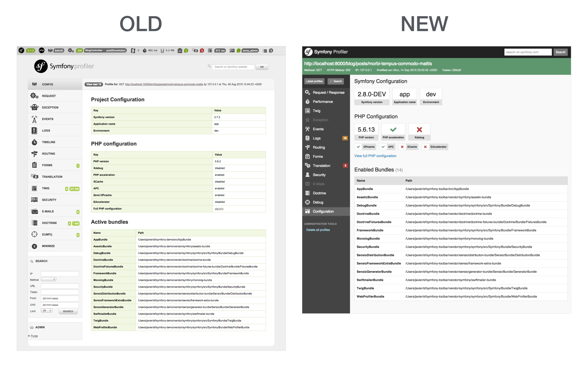Click the E-Mails envelope icon in old sidebar
This screenshot has width=588, height=369.
click(34, 211)
